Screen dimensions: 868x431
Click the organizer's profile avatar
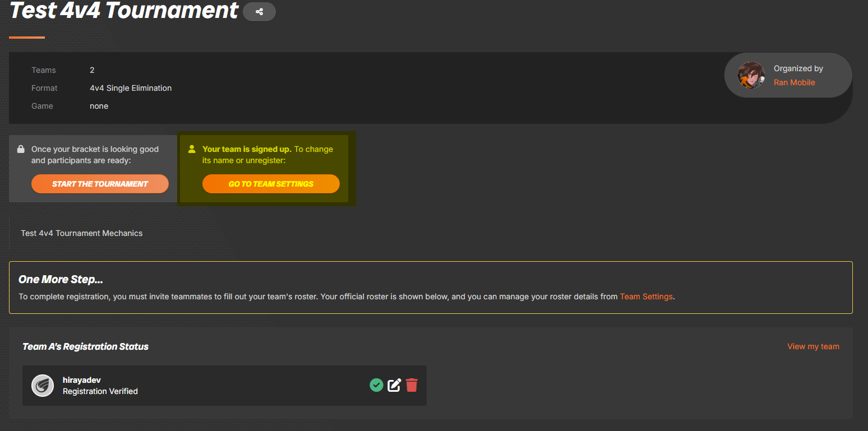point(751,76)
